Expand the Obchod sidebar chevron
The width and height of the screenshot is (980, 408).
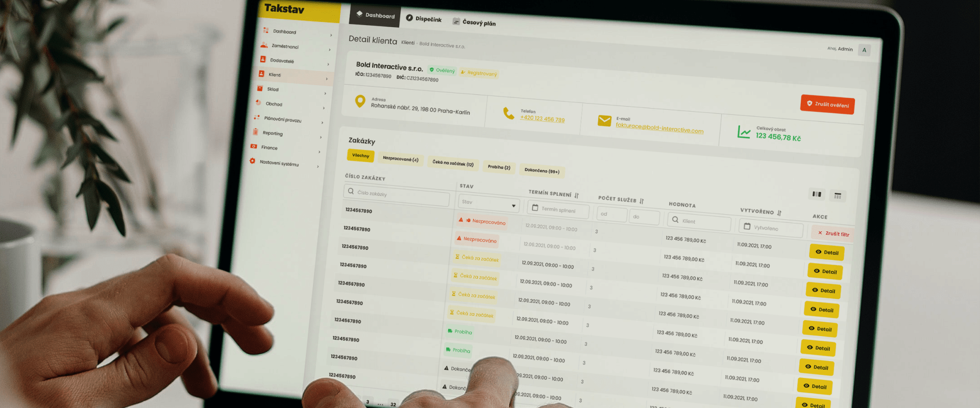click(323, 108)
